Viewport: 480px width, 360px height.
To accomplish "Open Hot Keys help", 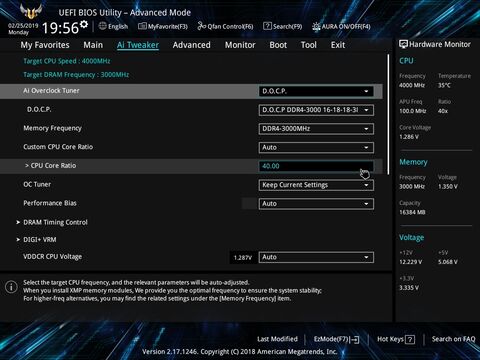I will coord(396,339).
